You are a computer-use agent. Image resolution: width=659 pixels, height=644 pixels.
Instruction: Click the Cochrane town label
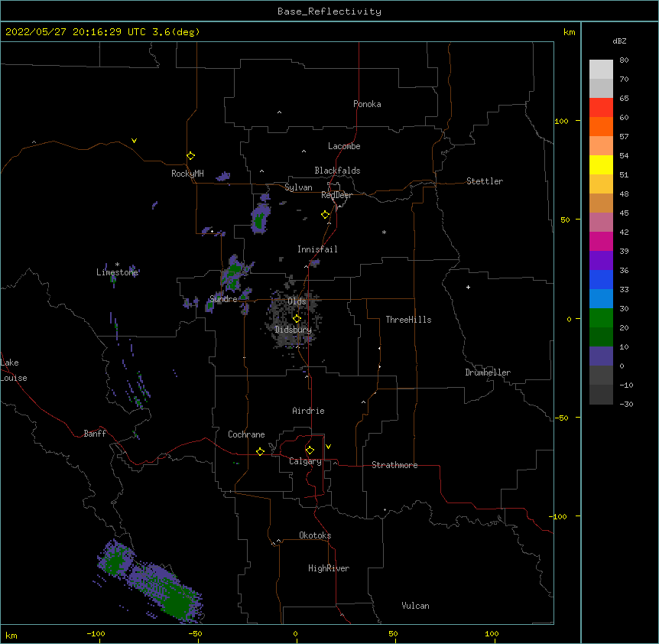coord(246,434)
